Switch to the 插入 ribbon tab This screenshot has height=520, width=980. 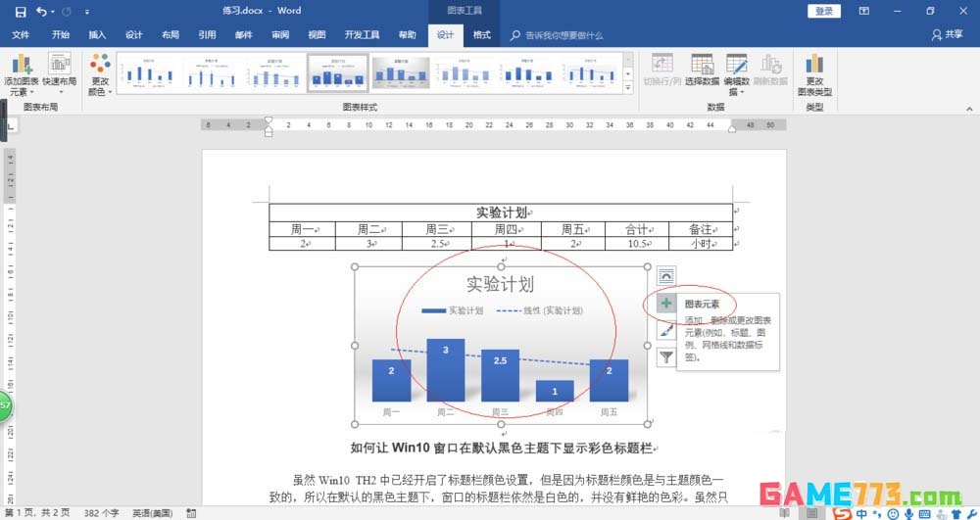tap(97, 35)
